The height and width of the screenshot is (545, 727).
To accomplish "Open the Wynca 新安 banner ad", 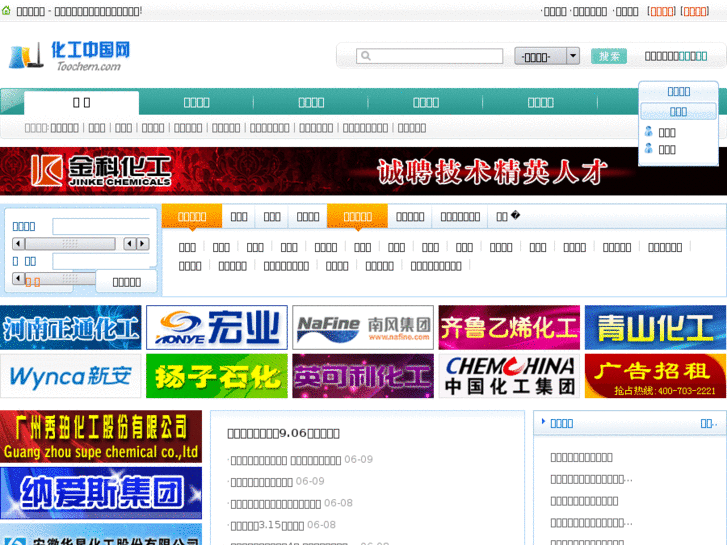I will 70,376.
